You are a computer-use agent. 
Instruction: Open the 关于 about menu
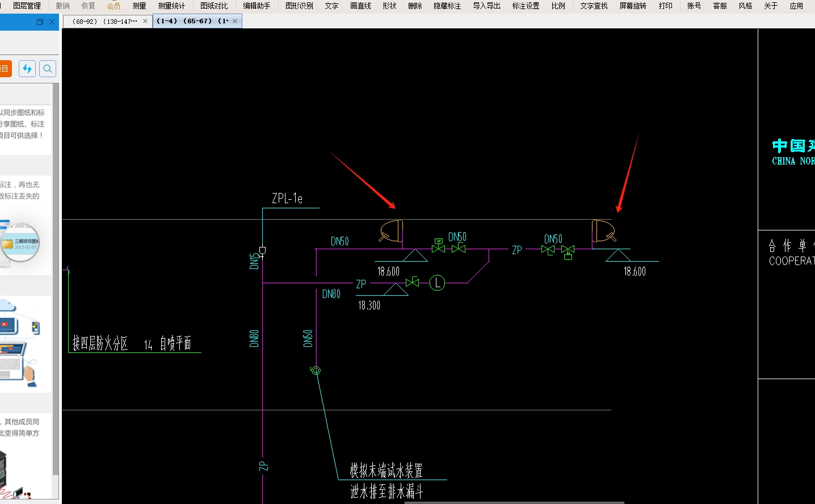tap(771, 6)
